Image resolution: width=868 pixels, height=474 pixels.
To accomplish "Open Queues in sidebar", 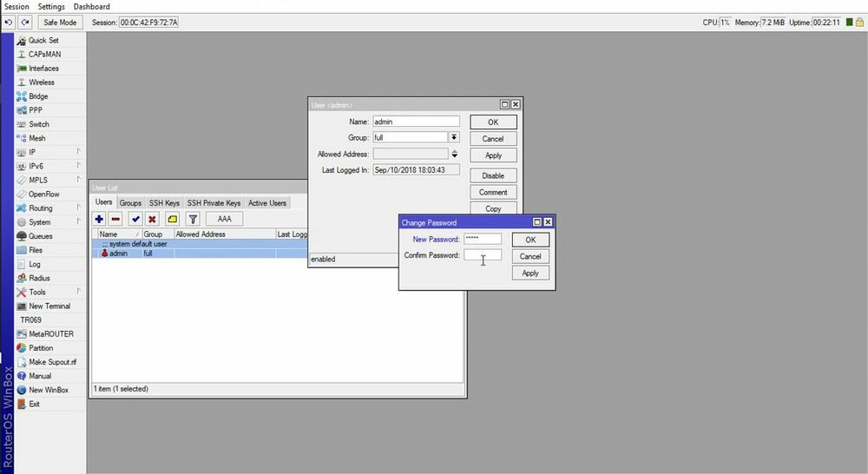I will coord(49,236).
